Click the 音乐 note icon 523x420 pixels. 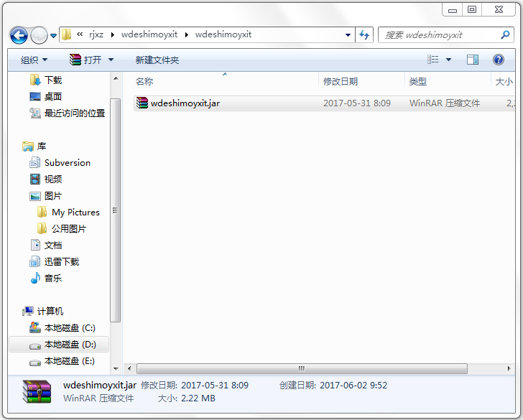[35, 278]
